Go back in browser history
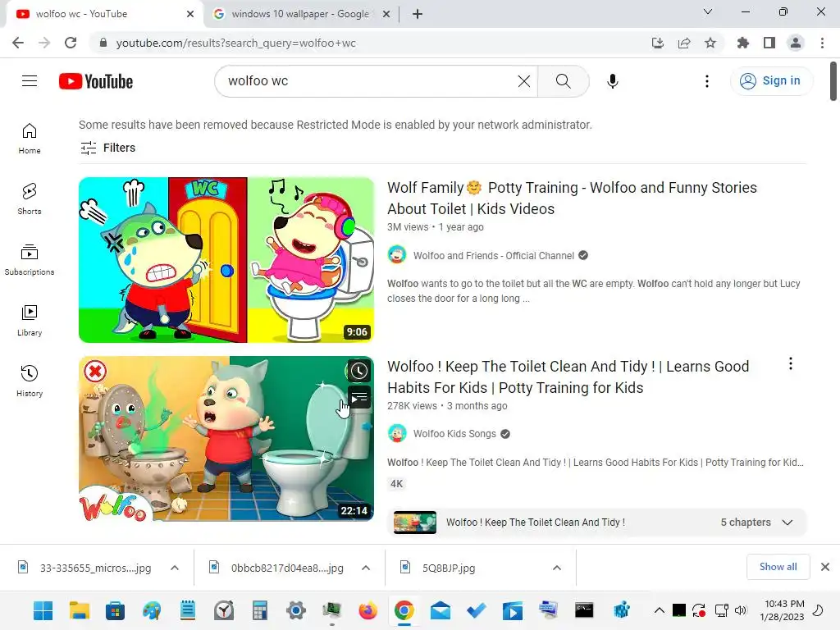 pyautogui.click(x=18, y=43)
